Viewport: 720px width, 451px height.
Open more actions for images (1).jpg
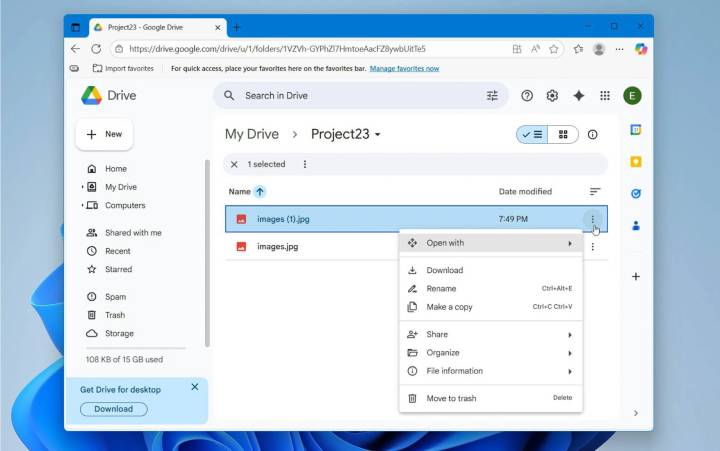(x=592, y=219)
